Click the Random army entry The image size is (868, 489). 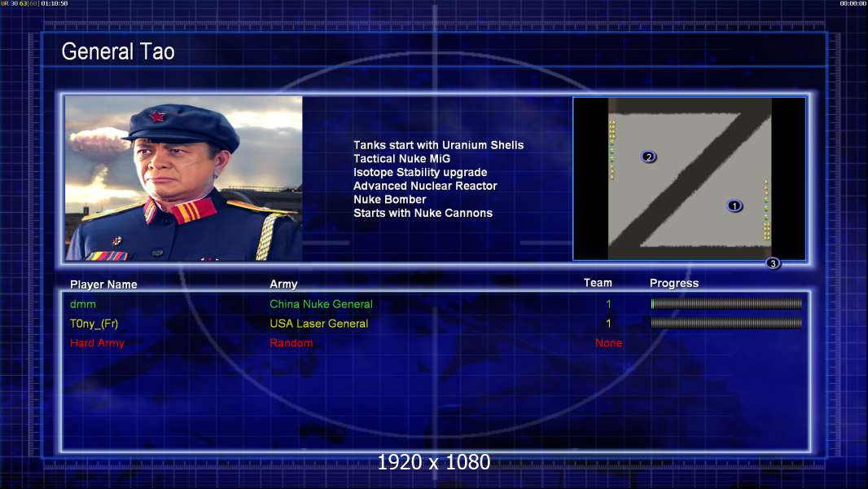(x=292, y=343)
